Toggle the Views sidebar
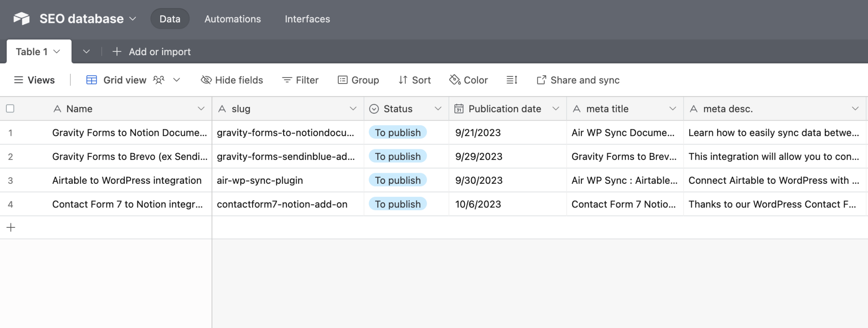The width and height of the screenshot is (868, 328). (35, 80)
